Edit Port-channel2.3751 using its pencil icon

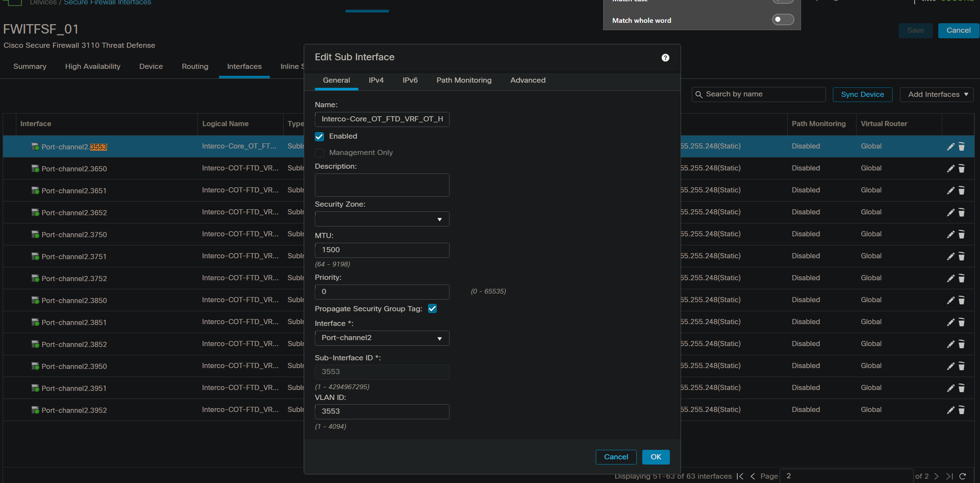click(x=951, y=257)
